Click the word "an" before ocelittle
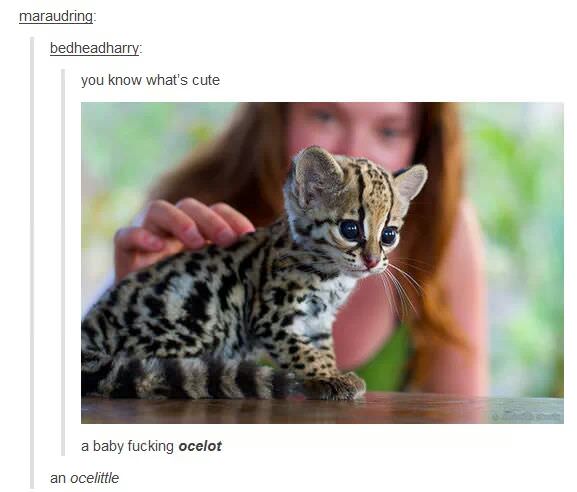The height and width of the screenshot is (492, 577). point(58,478)
